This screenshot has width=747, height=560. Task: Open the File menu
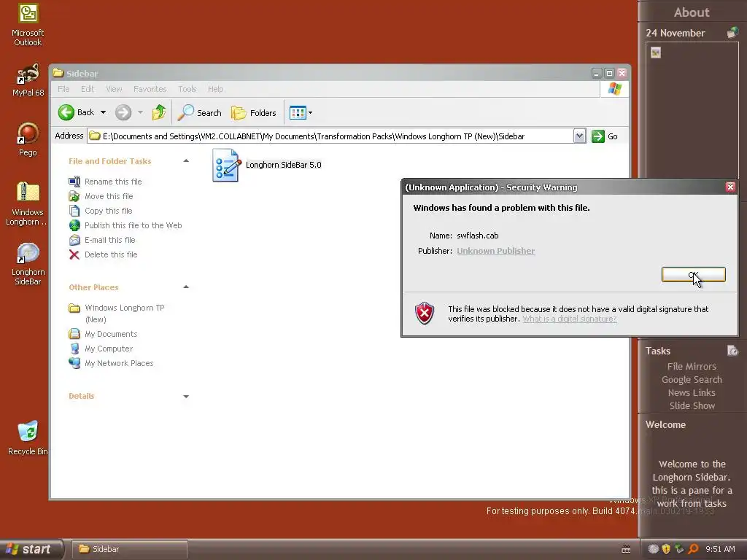click(x=63, y=89)
